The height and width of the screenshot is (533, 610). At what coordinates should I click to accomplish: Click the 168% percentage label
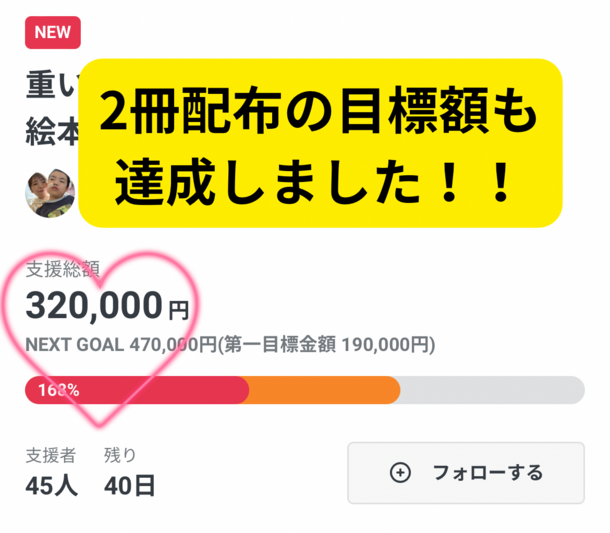pyautogui.click(x=58, y=390)
